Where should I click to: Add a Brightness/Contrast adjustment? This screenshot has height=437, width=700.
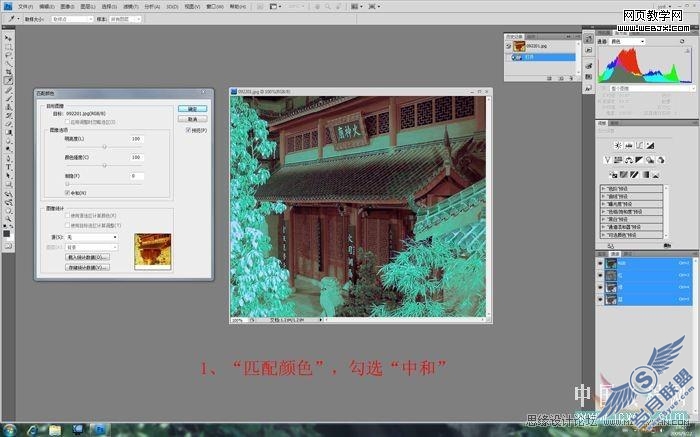pos(618,145)
